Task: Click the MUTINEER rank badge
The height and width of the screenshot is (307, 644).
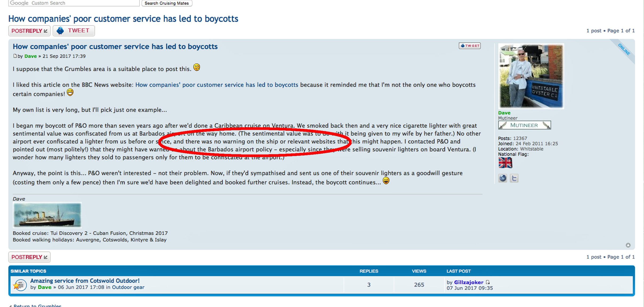Action: [524, 125]
